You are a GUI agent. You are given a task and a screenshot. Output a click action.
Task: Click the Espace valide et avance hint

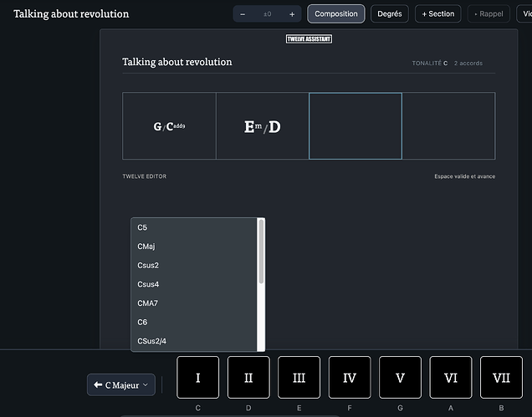[465, 176]
